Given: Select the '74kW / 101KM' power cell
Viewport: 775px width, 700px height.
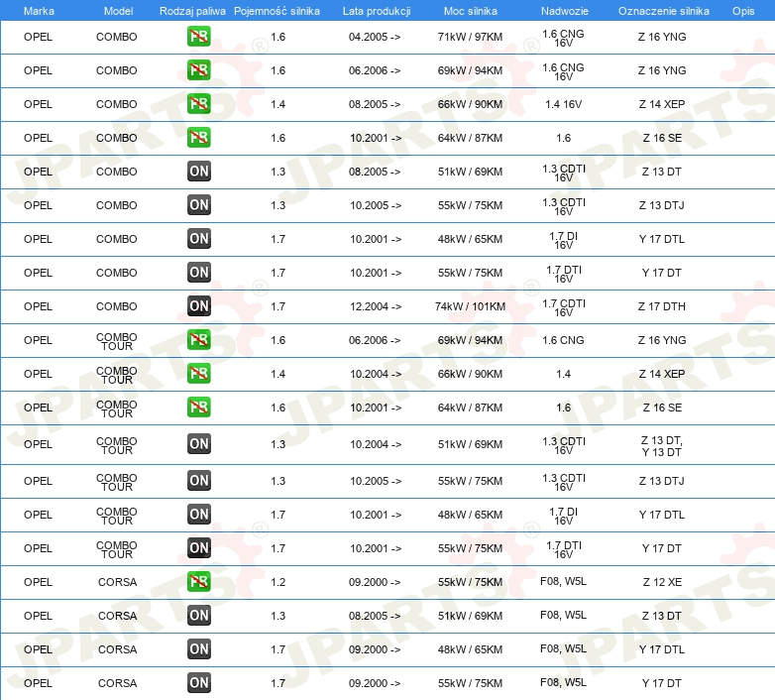Looking at the screenshot, I should tap(470, 306).
